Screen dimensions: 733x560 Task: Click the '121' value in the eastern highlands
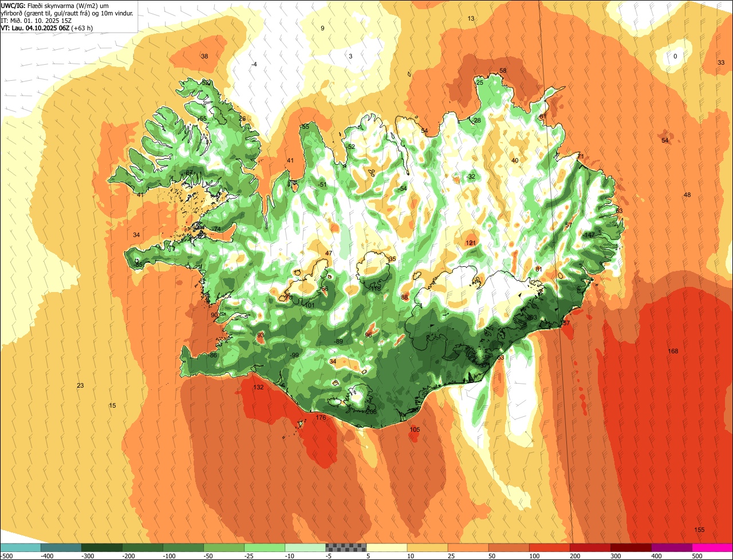471,243
